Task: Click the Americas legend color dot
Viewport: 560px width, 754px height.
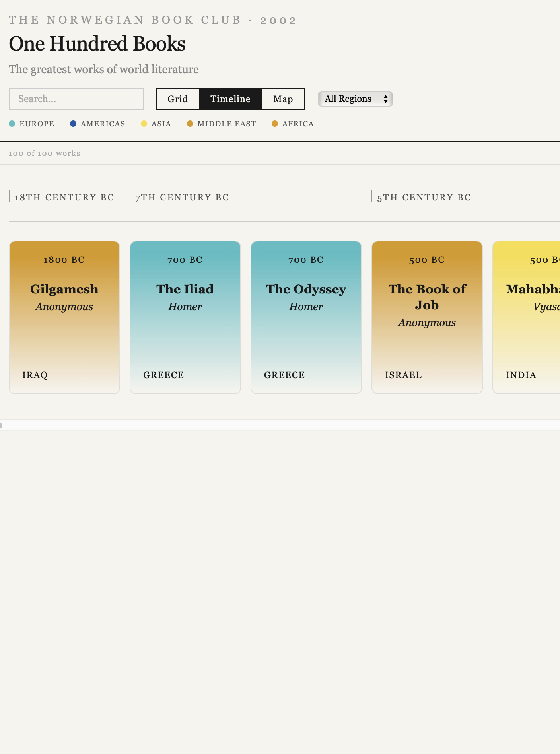Action: tap(73, 124)
